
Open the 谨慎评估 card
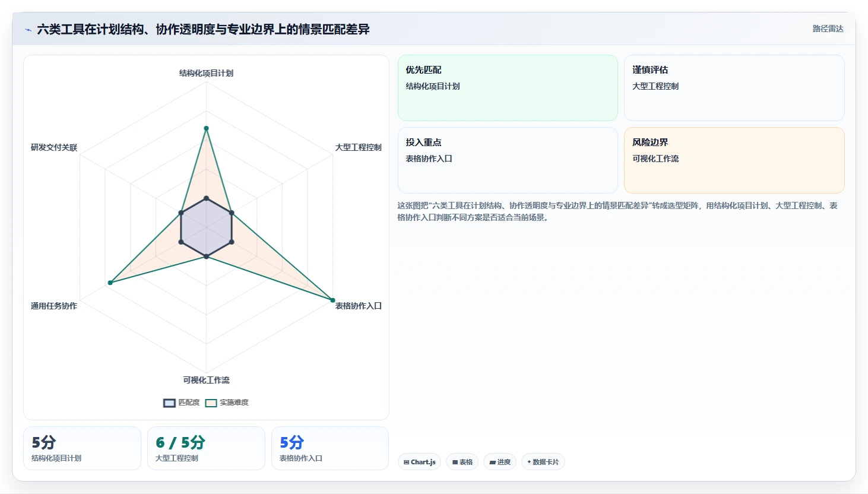tap(734, 88)
